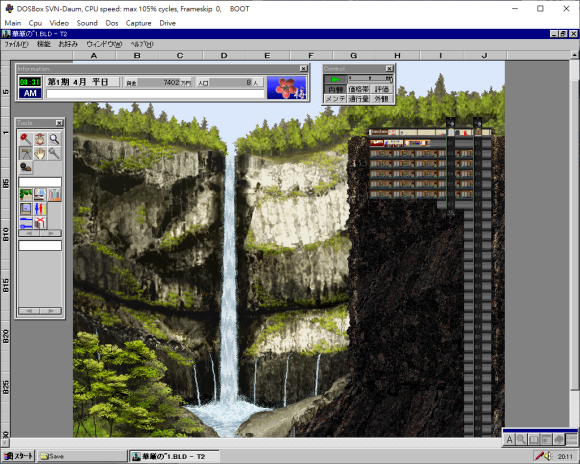
Task: Switch to 1.BLD - T2 taskbar button
Action: pos(175,456)
